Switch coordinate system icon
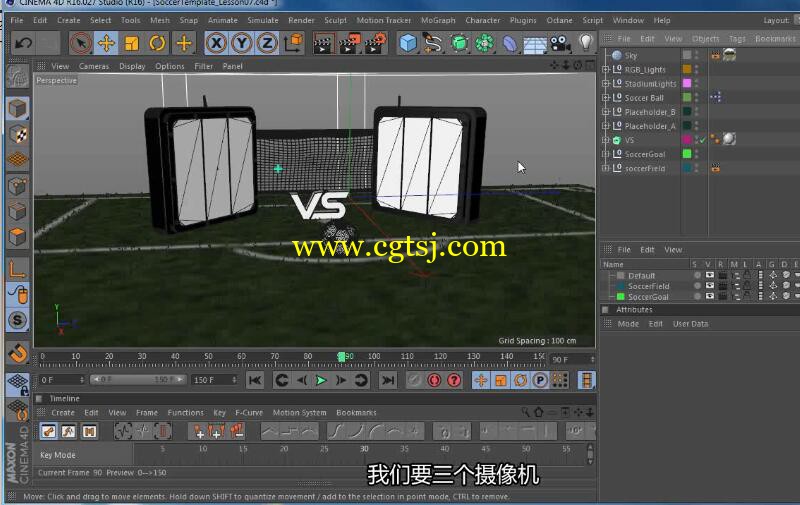The width and height of the screenshot is (800, 505). pos(293,43)
